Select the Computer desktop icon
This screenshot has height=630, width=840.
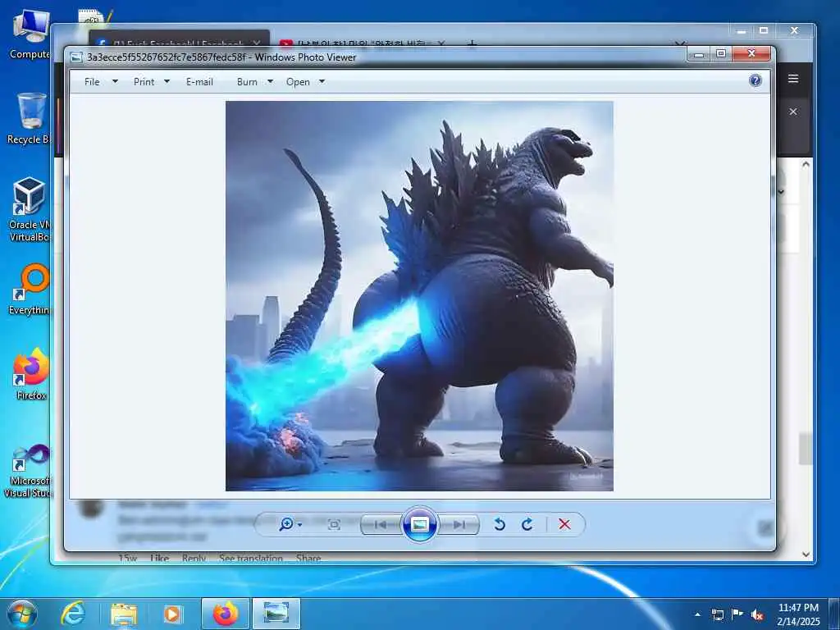click(x=29, y=34)
